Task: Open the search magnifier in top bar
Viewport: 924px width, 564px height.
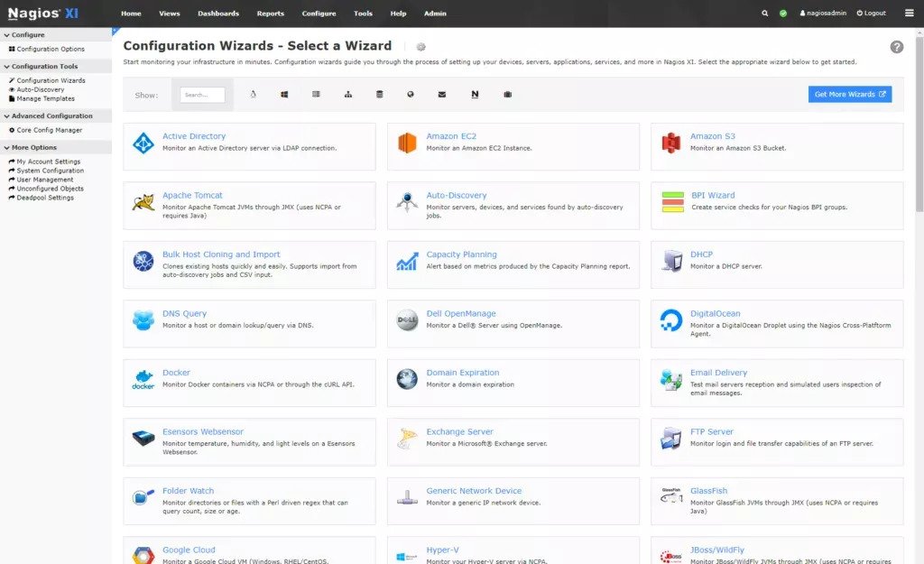Action: [x=765, y=13]
